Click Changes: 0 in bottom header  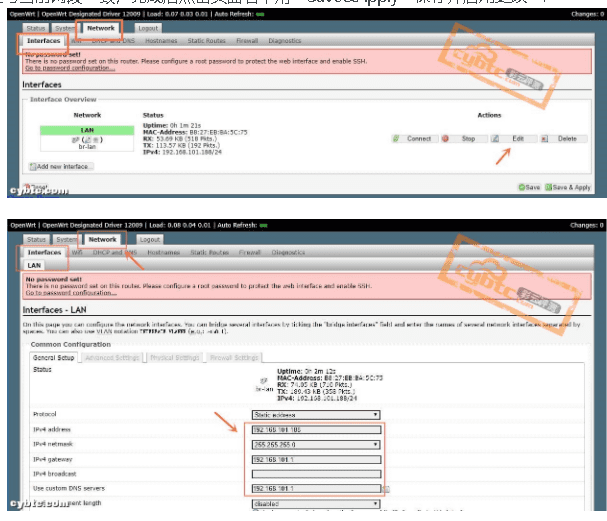click(586, 225)
